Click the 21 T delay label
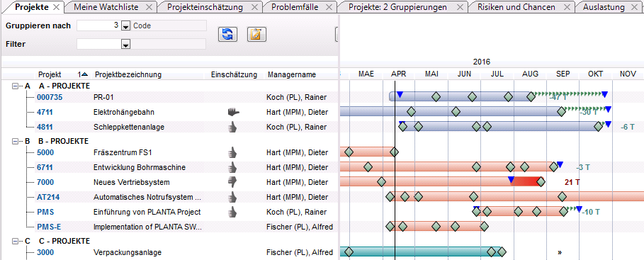 [x=572, y=182]
